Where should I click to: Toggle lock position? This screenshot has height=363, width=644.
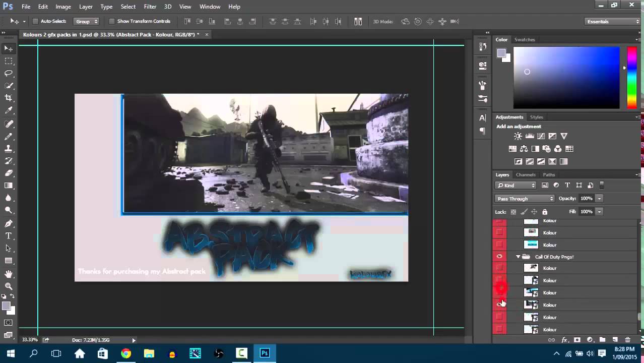534,212
